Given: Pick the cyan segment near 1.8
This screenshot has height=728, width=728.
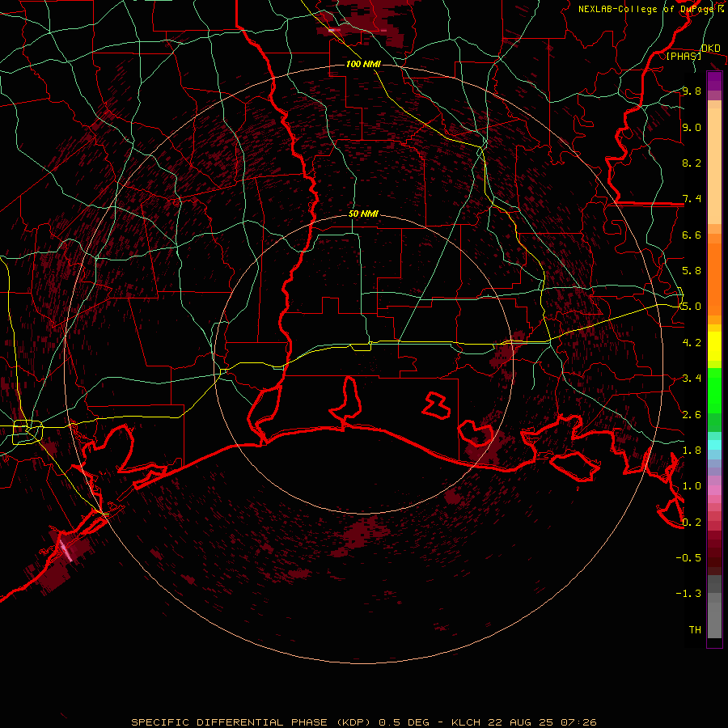Looking at the screenshot, I should point(714,445).
